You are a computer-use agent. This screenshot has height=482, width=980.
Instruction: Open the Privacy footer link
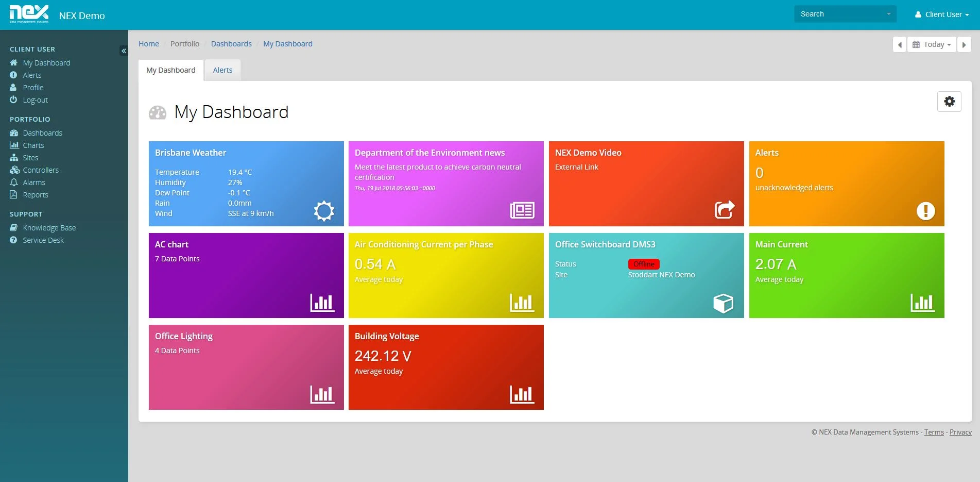[960, 432]
